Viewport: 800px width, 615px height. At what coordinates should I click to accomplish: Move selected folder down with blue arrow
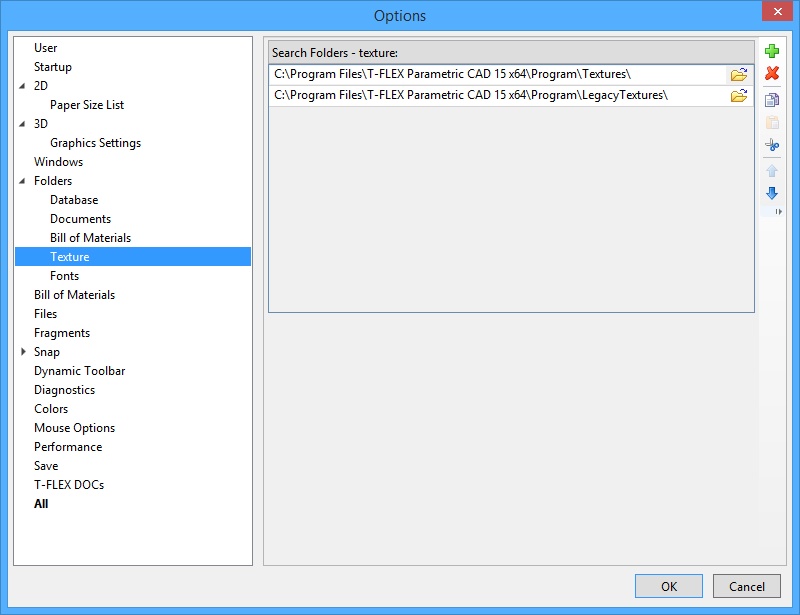(x=771, y=193)
